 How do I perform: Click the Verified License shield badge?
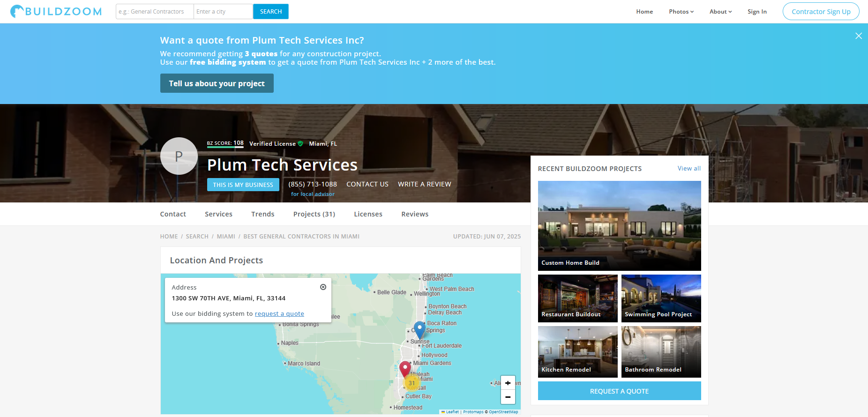[300, 144]
